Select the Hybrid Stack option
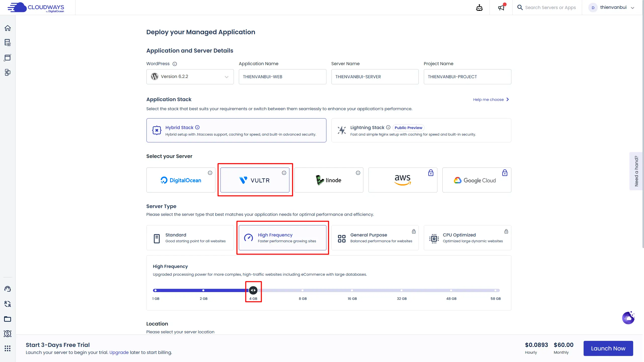Viewport: 644px width, 362px height. (x=236, y=130)
